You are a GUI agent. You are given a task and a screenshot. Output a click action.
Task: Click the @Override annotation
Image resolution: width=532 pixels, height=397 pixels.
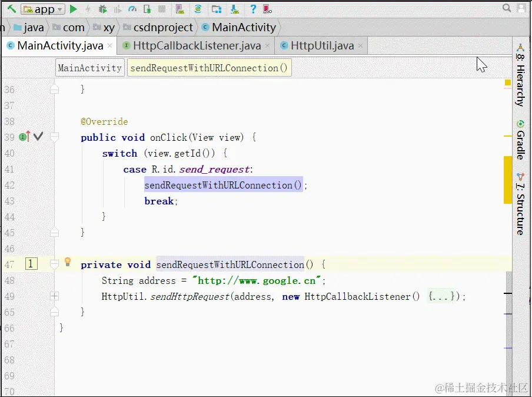point(104,121)
